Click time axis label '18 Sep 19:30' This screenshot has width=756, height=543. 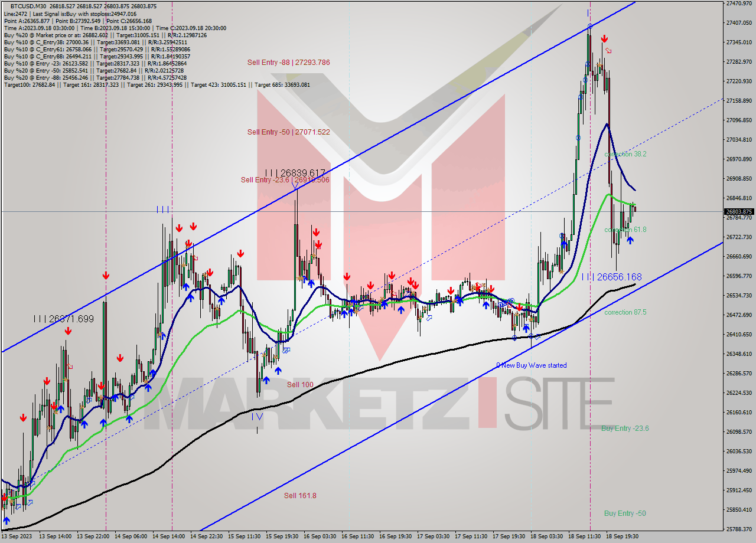click(x=623, y=537)
